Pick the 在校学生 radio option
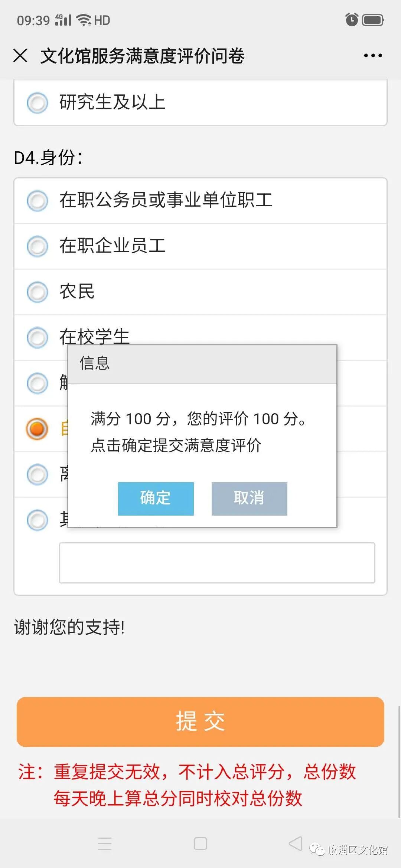401x868 pixels. [x=38, y=338]
